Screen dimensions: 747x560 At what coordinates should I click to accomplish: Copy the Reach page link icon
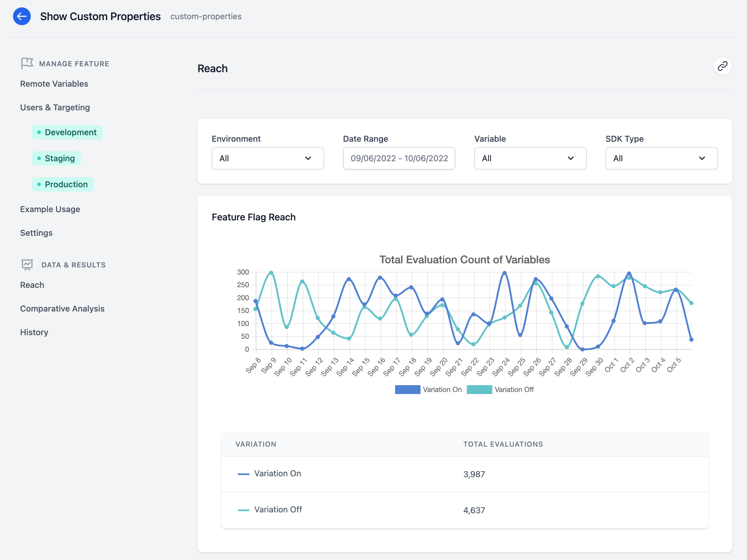(x=723, y=66)
